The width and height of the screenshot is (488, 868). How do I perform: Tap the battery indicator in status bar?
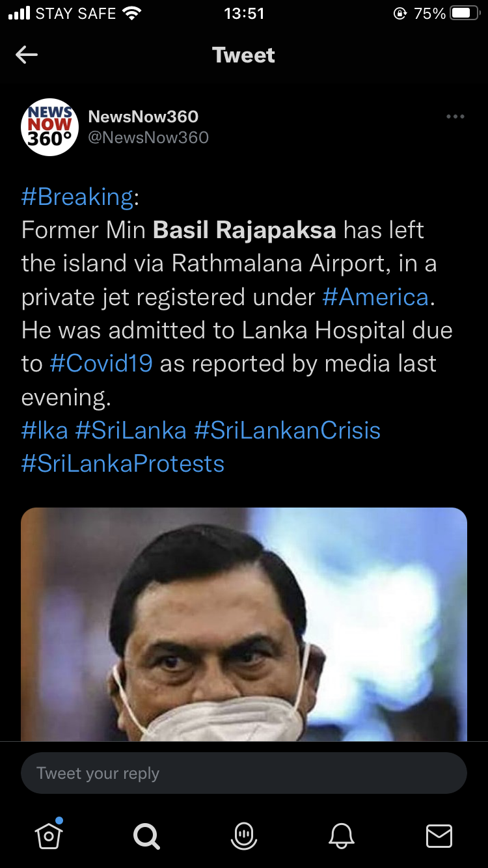click(x=465, y=14)
